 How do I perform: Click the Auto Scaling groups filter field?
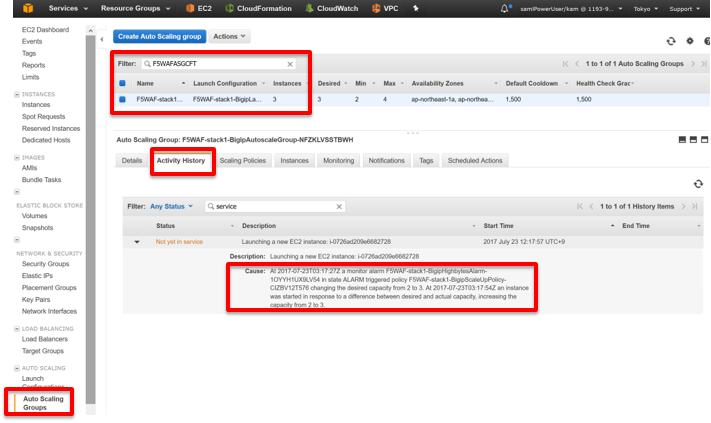218,64
